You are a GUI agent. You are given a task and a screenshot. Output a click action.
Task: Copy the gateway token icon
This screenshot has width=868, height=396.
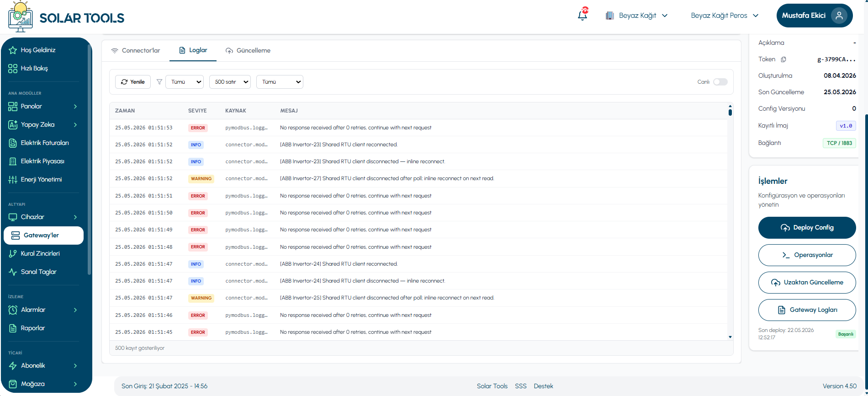tap(783, 59)
